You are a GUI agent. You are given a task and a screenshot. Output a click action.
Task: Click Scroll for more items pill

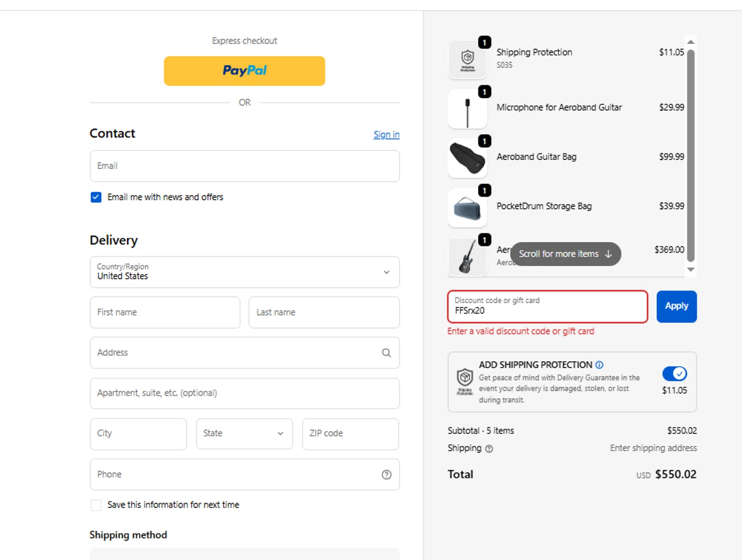[x=565, y=254]
